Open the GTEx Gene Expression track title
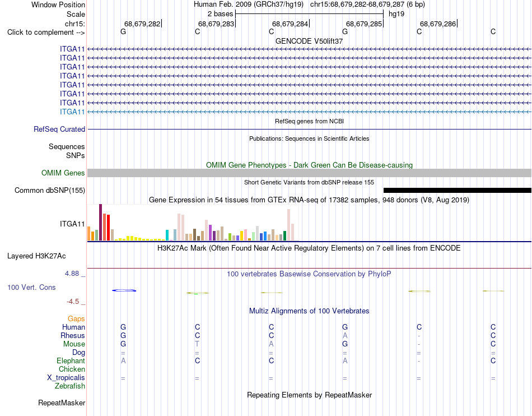 click(x=309, y=200)
